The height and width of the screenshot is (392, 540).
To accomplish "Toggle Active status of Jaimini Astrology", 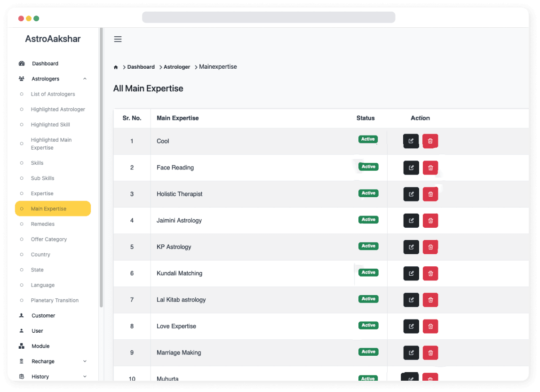I will 368,219.
